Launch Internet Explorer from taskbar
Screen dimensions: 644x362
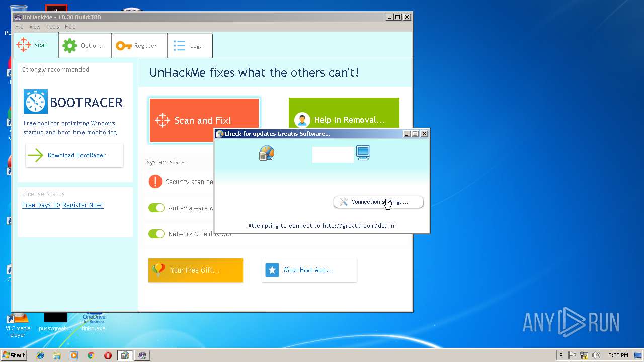tap(40, 355)
